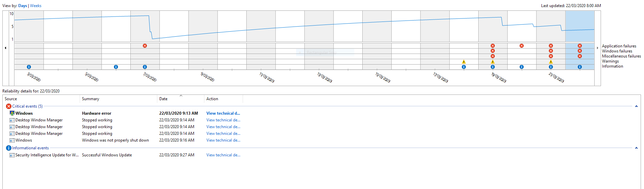This screenshot has height=189, width=644.
Task: Select the 5/03/2020 date label on the chart
Action: coord(91,77)
